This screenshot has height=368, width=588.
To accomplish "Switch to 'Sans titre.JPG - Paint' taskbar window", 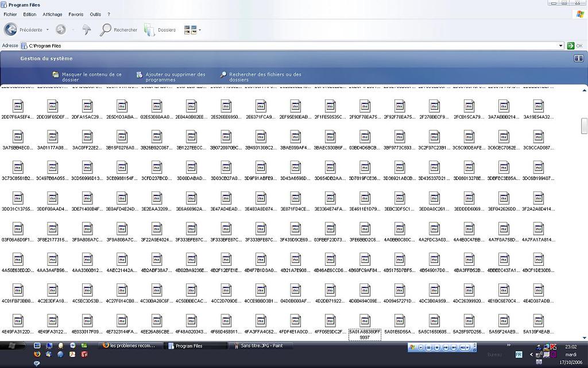I will point(261,346).
